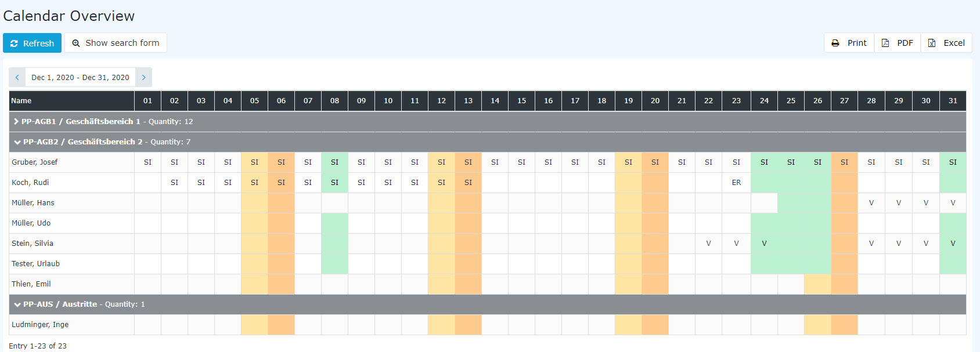Click green cell for Müller, Udo on day 08
The image size is (980, 352).
(x=334, y=223)
